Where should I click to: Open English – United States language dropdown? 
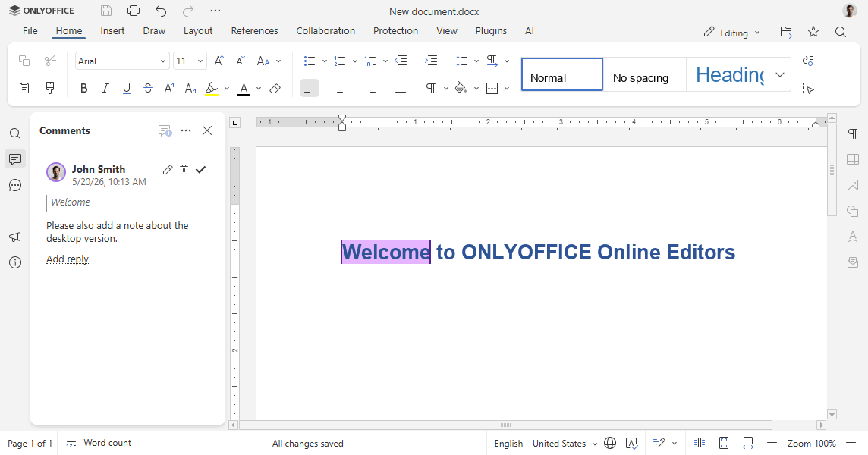coord(546,444)
